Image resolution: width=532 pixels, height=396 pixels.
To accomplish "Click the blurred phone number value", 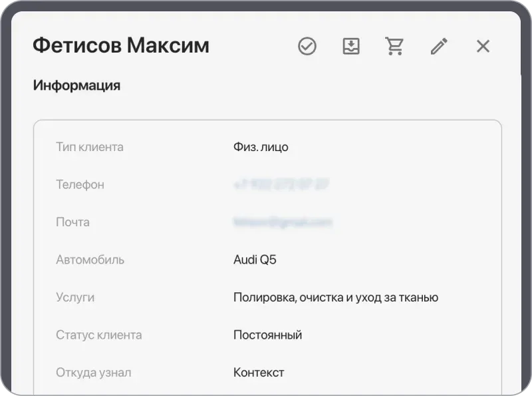I will click(x=283, y=184).
